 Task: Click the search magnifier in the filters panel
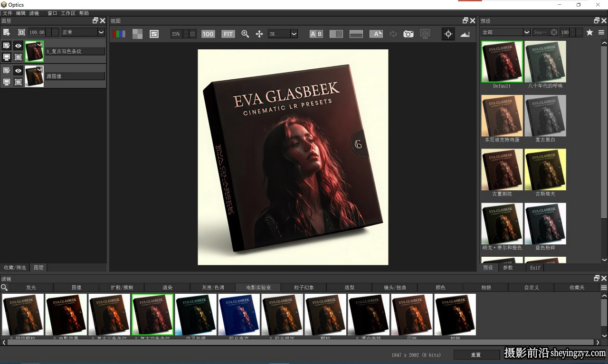coord(4,287)
